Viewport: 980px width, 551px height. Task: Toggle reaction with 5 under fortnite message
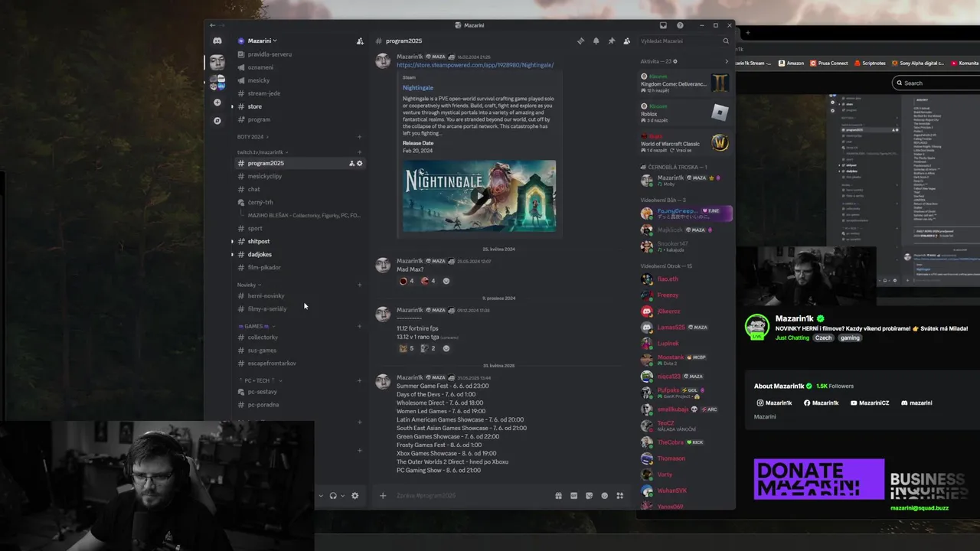point(407,348)
